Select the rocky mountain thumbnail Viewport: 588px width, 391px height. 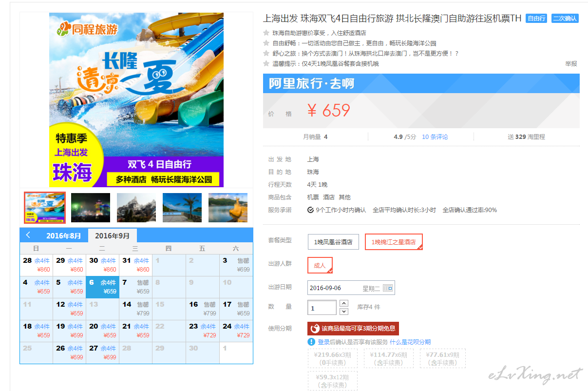(x=136, y=208)
